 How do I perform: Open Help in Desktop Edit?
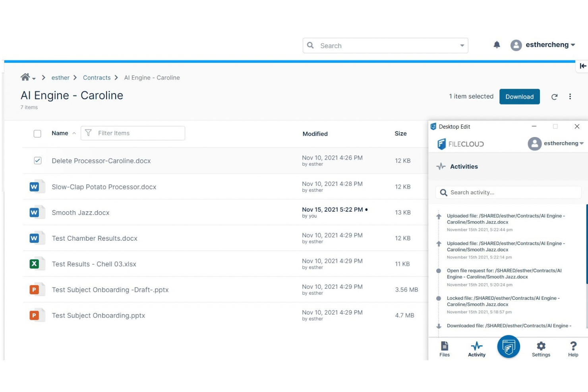pyautogui.click(x=573, y=349)
